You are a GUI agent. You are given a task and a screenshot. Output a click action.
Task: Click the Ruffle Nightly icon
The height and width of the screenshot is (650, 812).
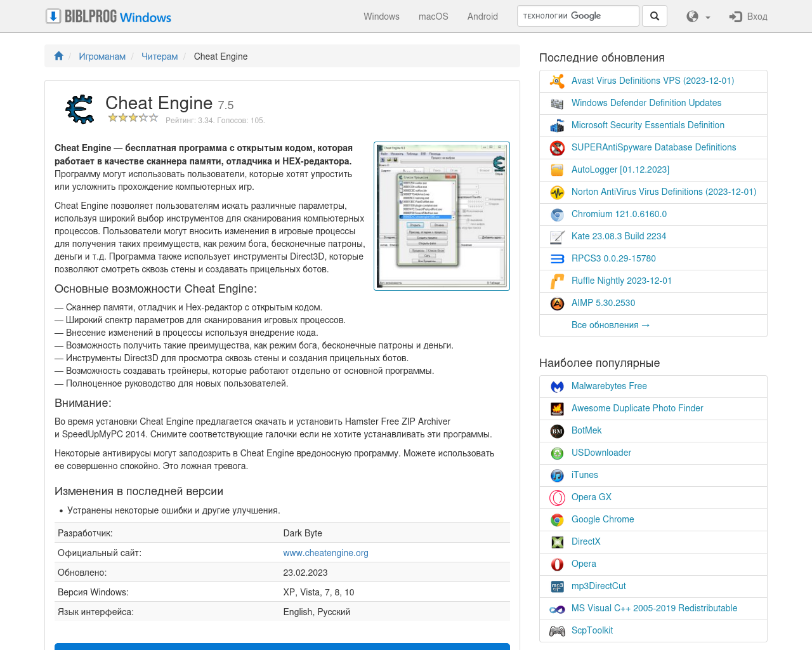[x=557, y=281]
